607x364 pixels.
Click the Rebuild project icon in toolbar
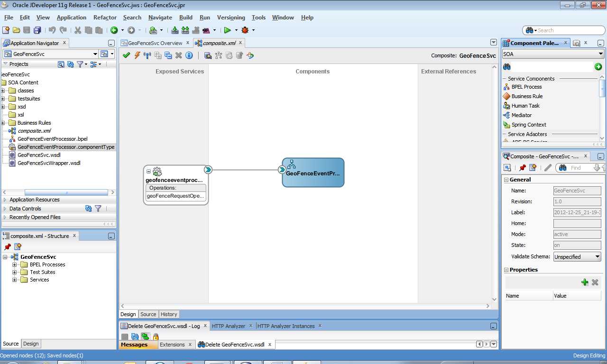click(x=185, y=30)
